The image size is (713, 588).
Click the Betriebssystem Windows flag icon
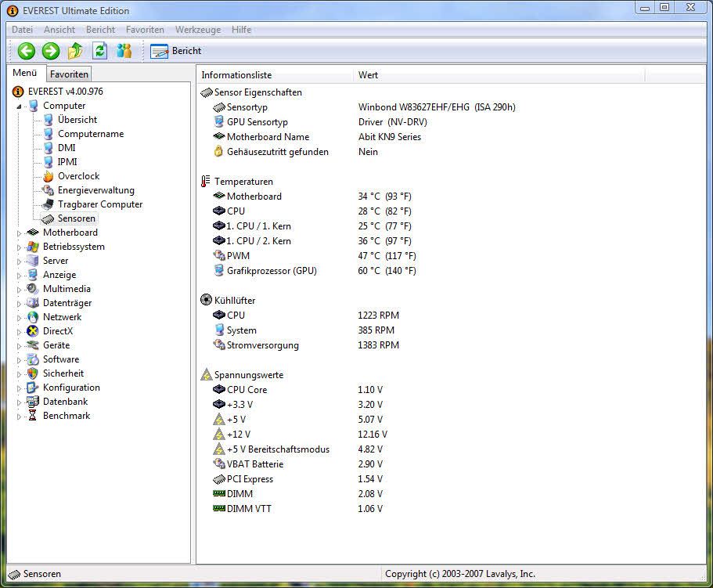33,247
